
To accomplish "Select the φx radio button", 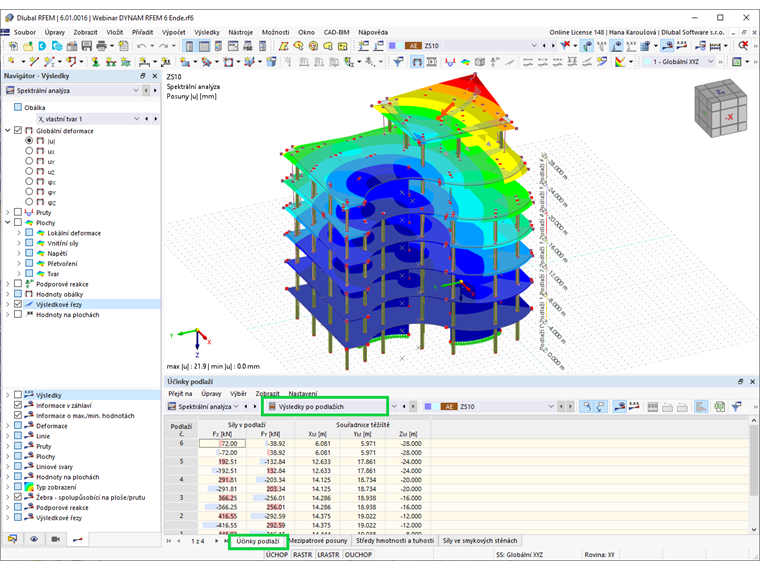I will (29, 181).
